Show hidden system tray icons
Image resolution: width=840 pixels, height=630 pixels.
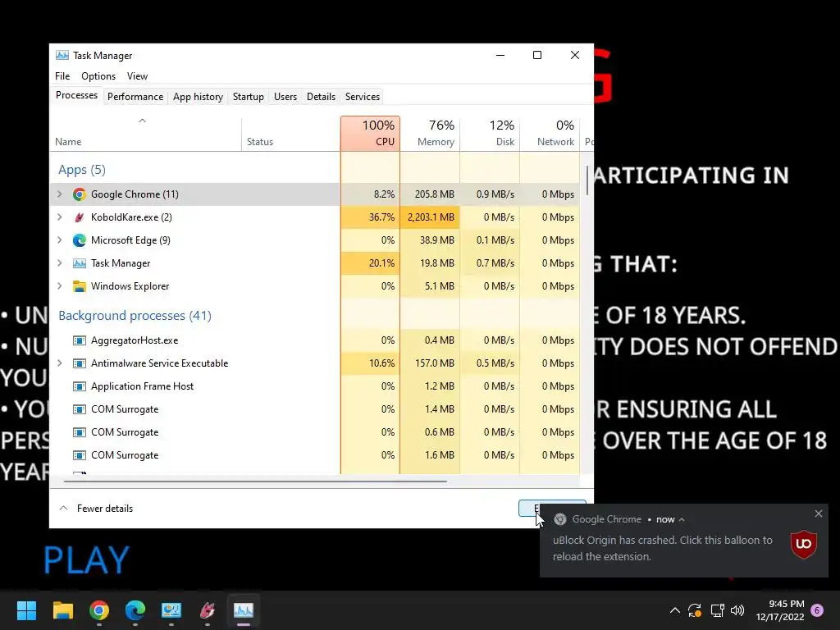(675, 610)
